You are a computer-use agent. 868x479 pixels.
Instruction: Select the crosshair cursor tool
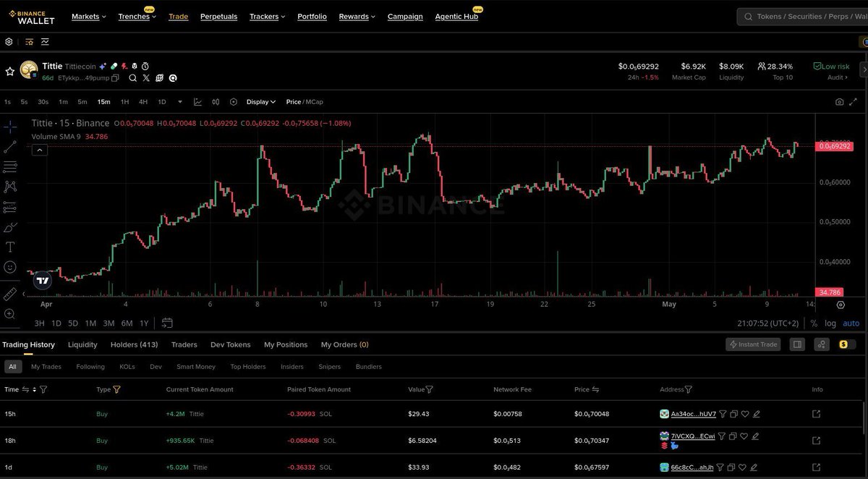click(10, 127)
